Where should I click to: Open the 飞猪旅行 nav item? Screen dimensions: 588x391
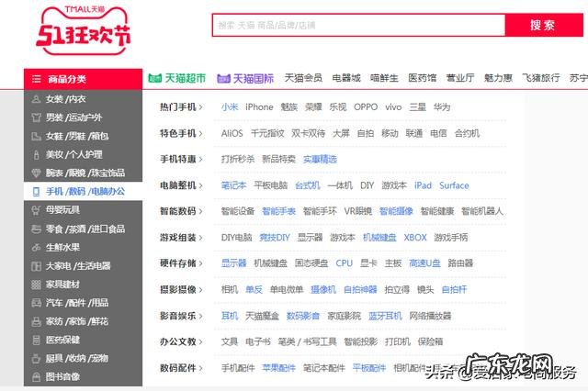[x=541, y=78]
